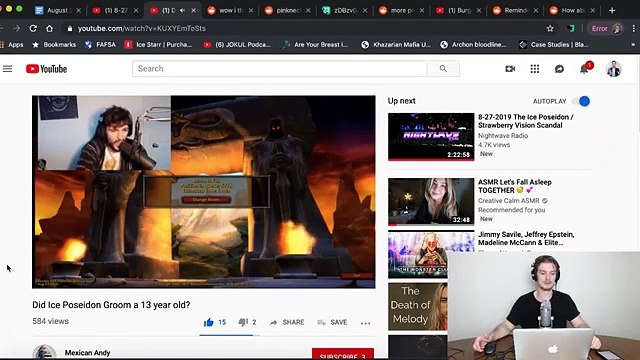This screenshot has height=360, width=640.
Task: Switch to the 'wow i th' tab
Action: tap(230, 10)
